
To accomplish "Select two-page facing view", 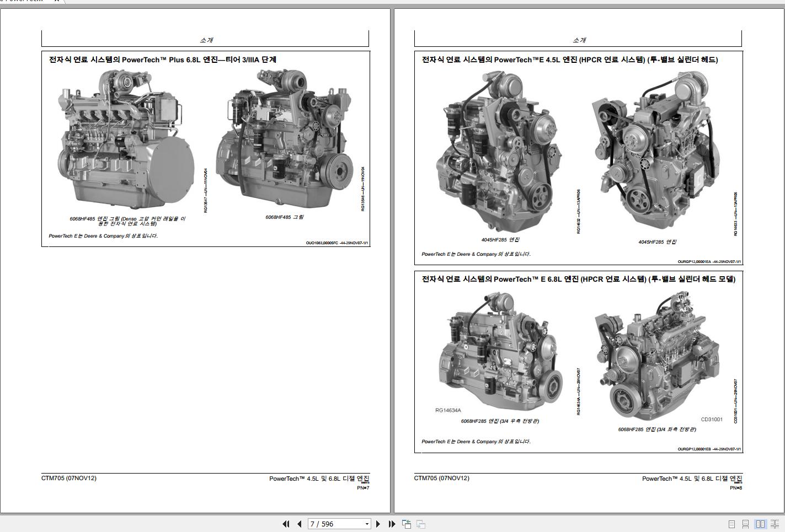I will point(760,524).
